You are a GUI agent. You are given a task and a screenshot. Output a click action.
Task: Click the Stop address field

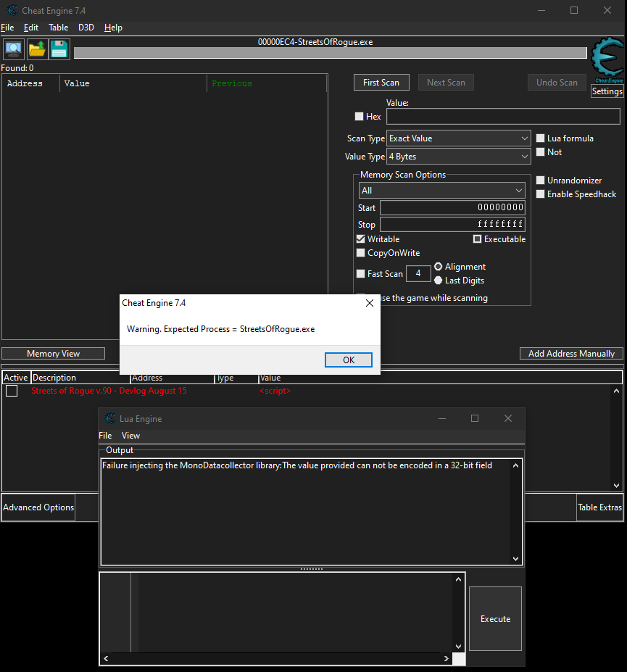[452, 224]
